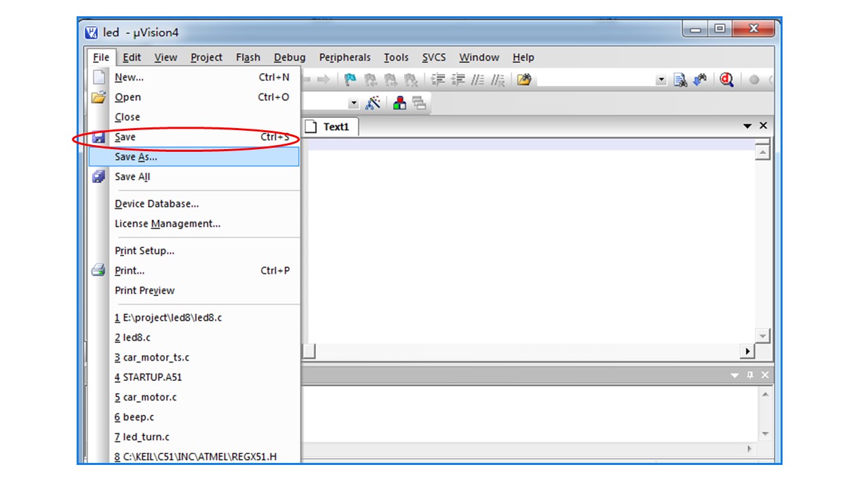
Task: Select Save As... in the File menu
Action: (194, 157)
